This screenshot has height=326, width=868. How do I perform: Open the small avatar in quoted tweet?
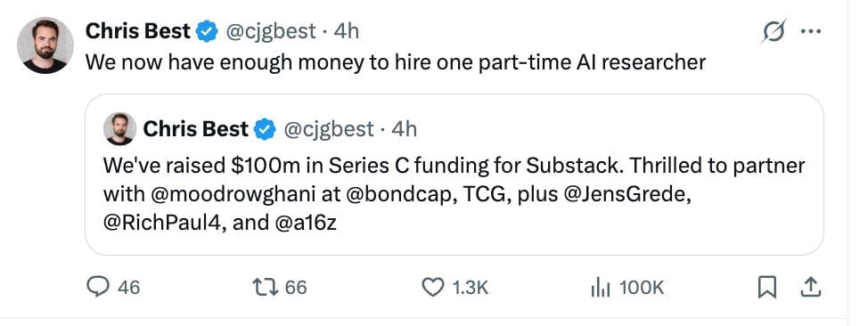119,129
